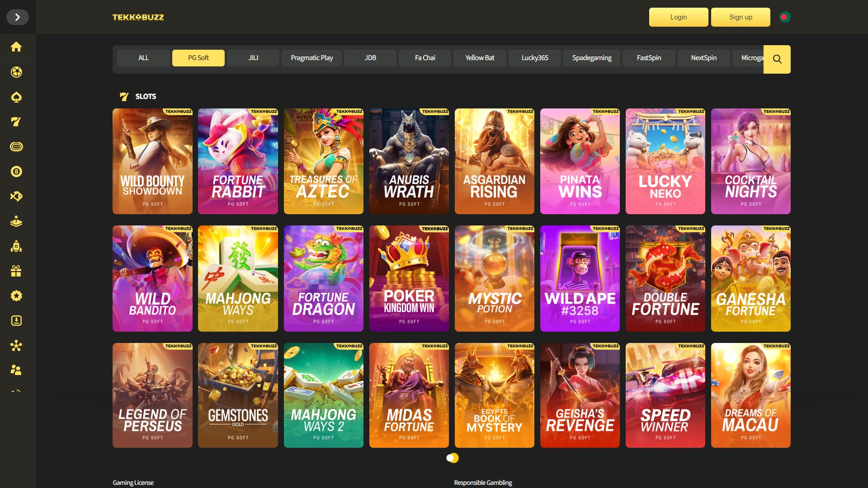
Task: Select the Lucky365 provider tab
Action: [535, 58]
